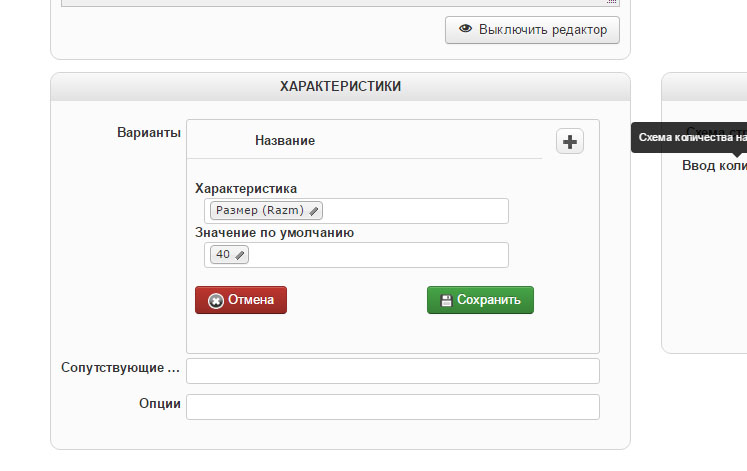The image size is (747, 471).
Task: Open the Характеристика selection field
Action: coord(415,211)
